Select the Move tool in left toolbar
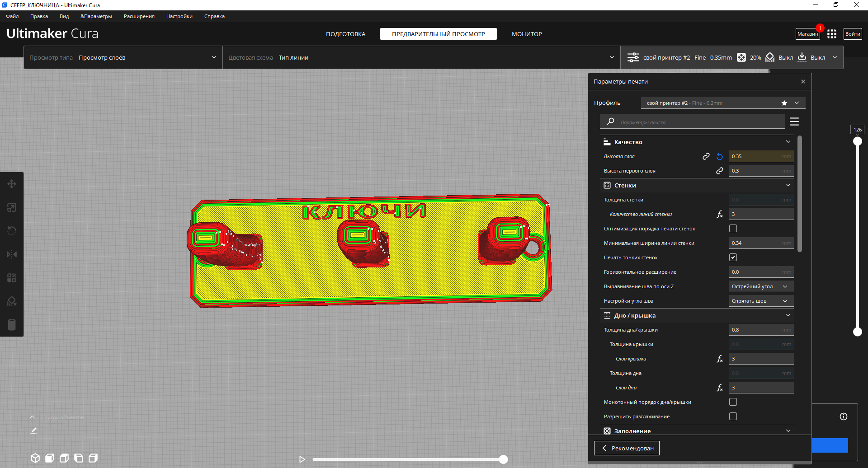 pos(12,184)
